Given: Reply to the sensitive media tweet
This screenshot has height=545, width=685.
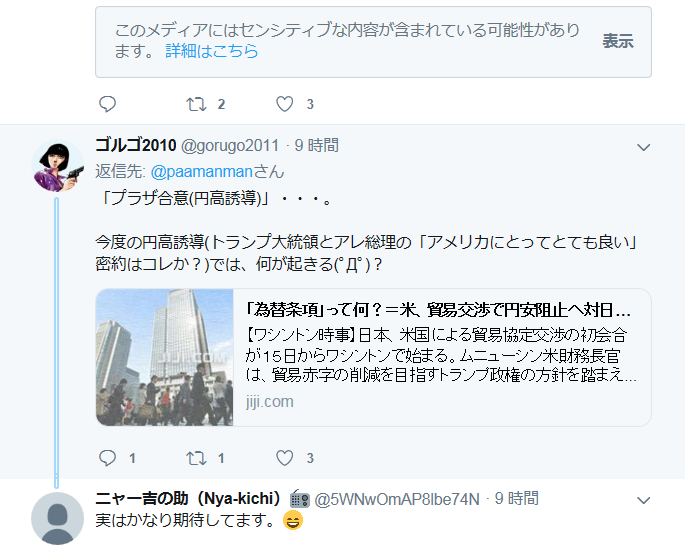Looking at the screenshot, I should [107, 104].
